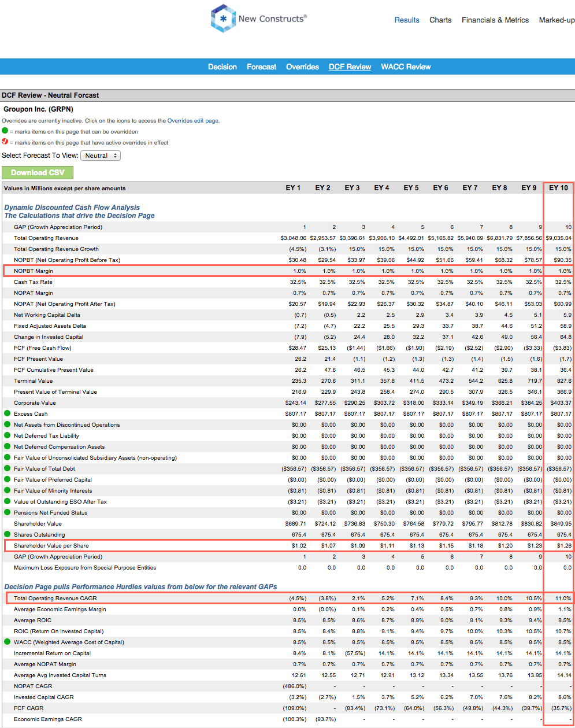Click the EY 1 column header

[x=293, y=188]
